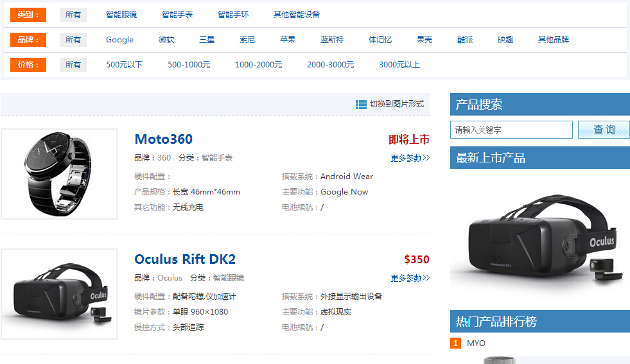The width and height of the screenshot is (630, 364).
Task: Filter category by 智能眼镜
Action: 121,15
